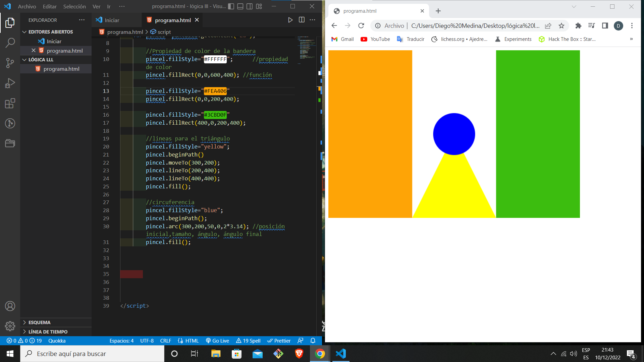Pick the #FFFFFF color swatch in code

(215, 59)
